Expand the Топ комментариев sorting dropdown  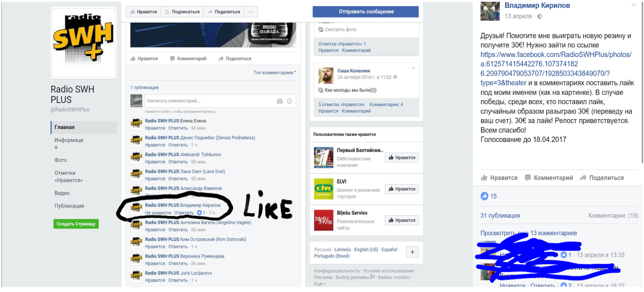(275, 73)
